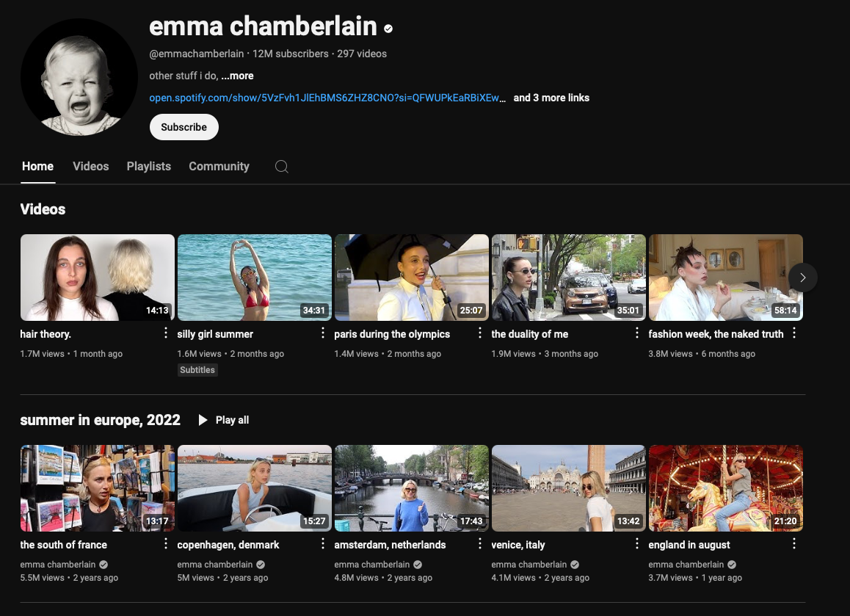Expand the channel description with "...more"

pyautogui.click(x=237, y=76)
